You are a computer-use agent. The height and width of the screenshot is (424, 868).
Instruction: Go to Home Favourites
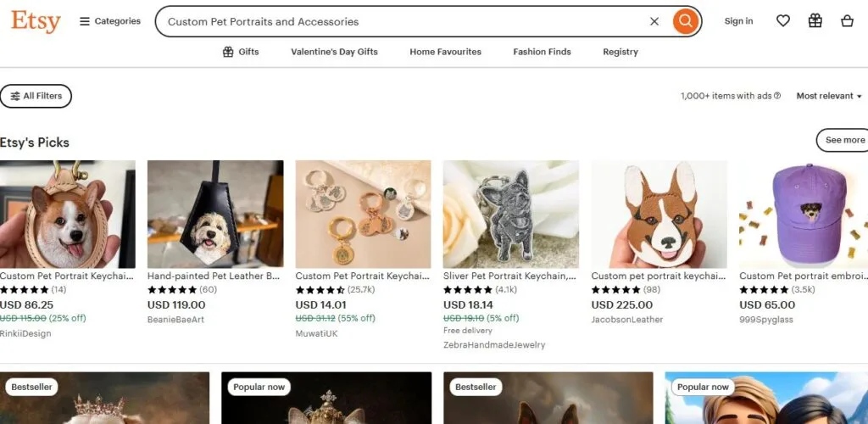tap(445, 52)
